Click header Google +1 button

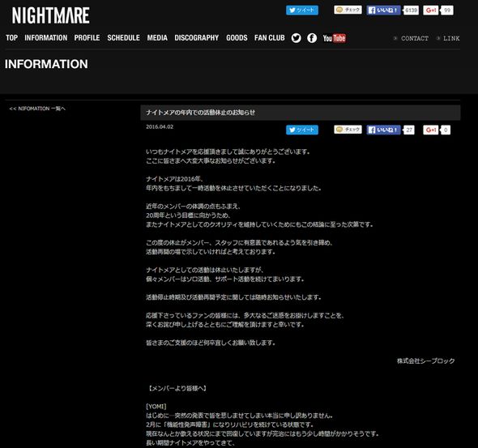pos(431,10)
